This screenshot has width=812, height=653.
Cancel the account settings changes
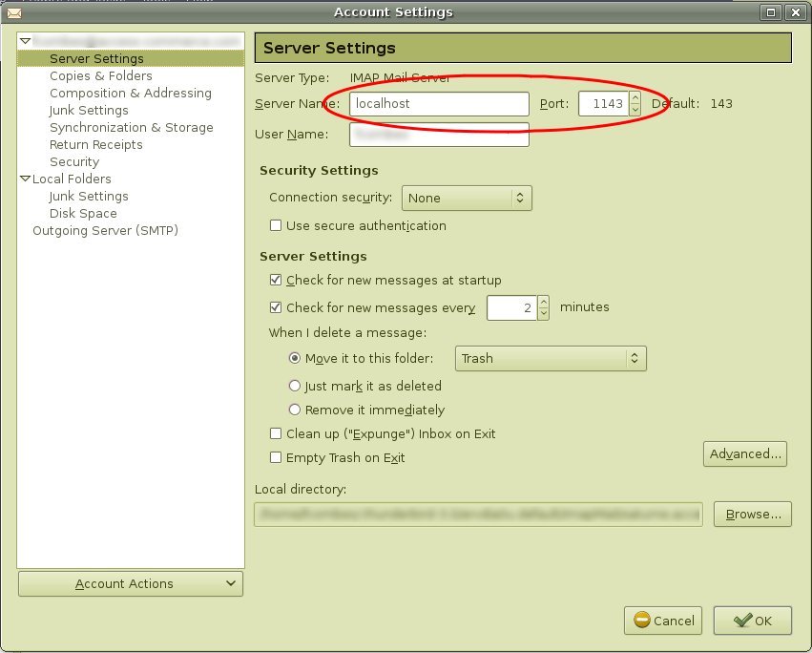[x=663, y=621]
